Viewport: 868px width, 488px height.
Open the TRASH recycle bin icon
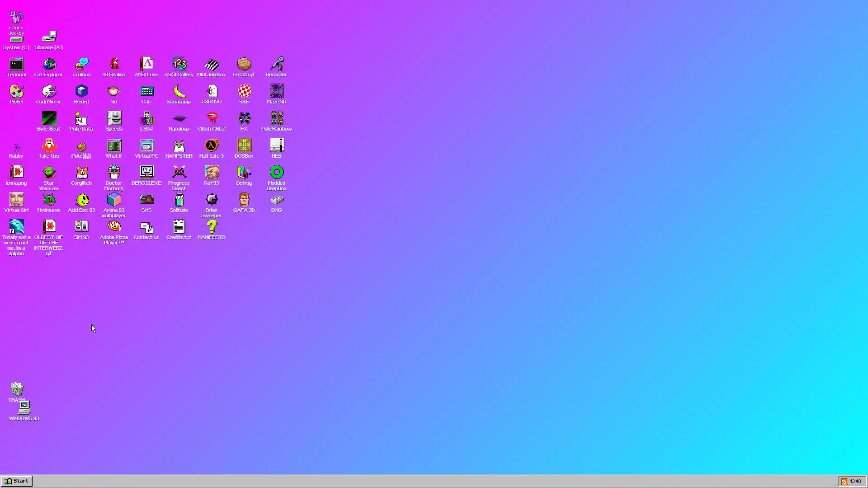coord(17,389)
